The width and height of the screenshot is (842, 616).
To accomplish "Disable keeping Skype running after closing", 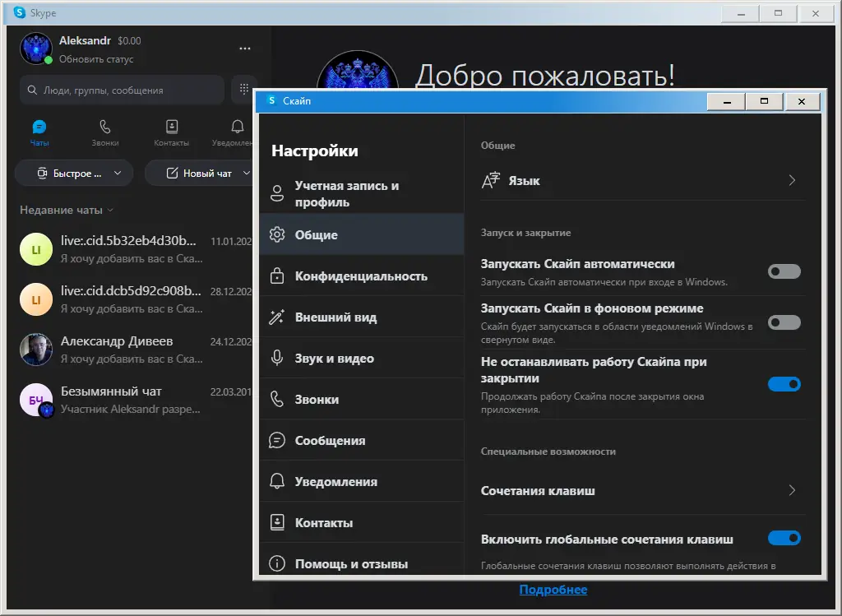I will click(784, 383).
